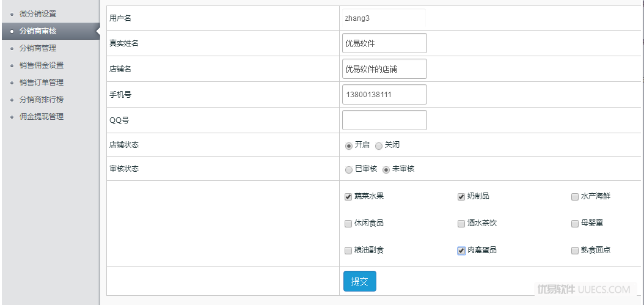Check the 酒水茶饮 category
The image size is (644, 305).
click(x=461, y=224)
